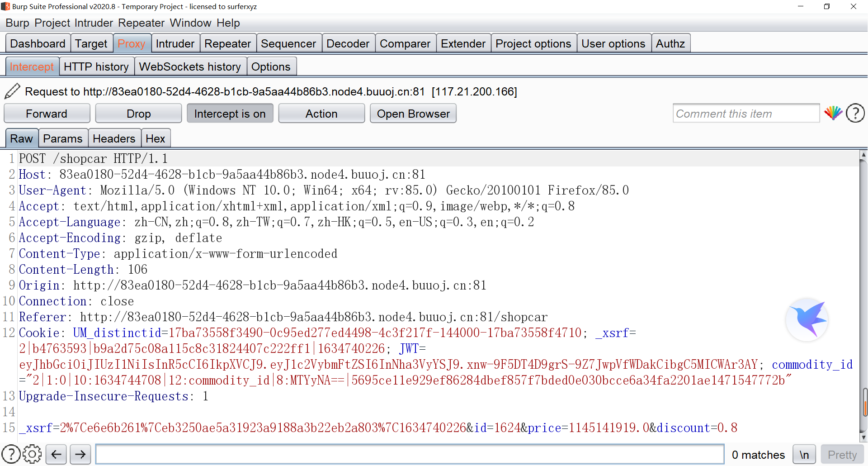Click the request editor vertical scrollbar up arrow
Viewport: 868px width, 466px height.
coord(863,155)
